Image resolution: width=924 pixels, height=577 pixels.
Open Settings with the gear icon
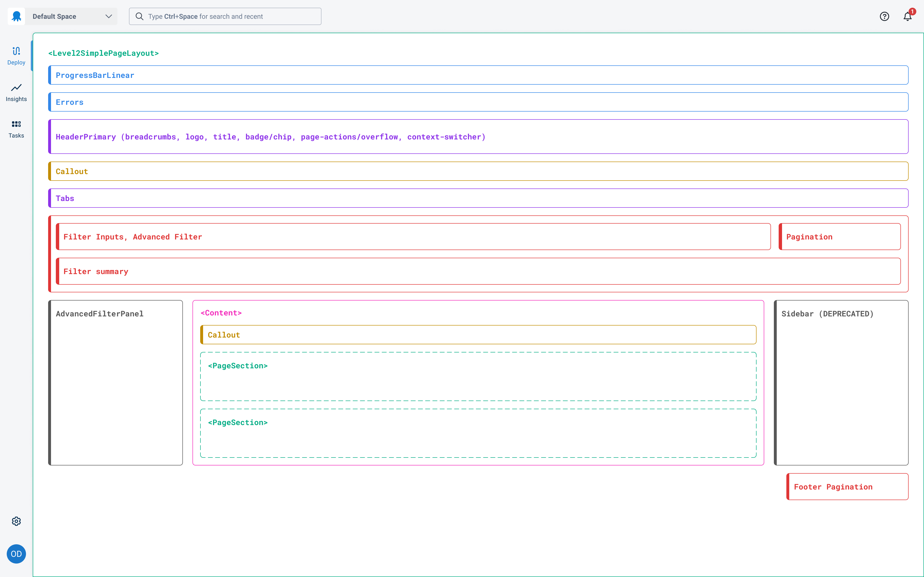tap(16, 521)
